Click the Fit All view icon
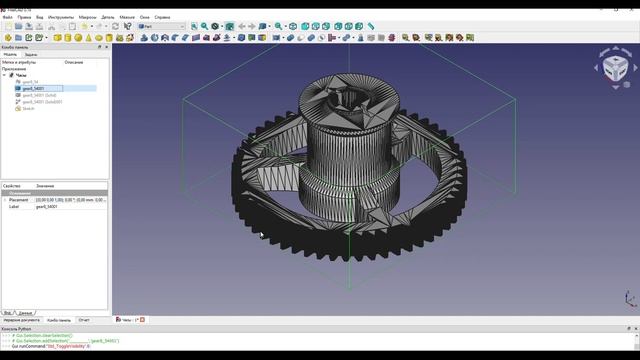The width and height of the screenshot is (640, 360). click(194, 26)
